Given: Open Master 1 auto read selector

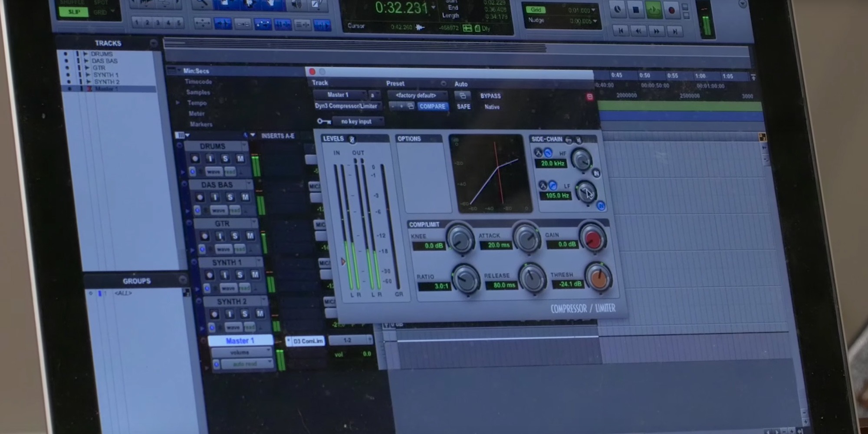Looking at the screenshot, I should click(x=247, y=364).
